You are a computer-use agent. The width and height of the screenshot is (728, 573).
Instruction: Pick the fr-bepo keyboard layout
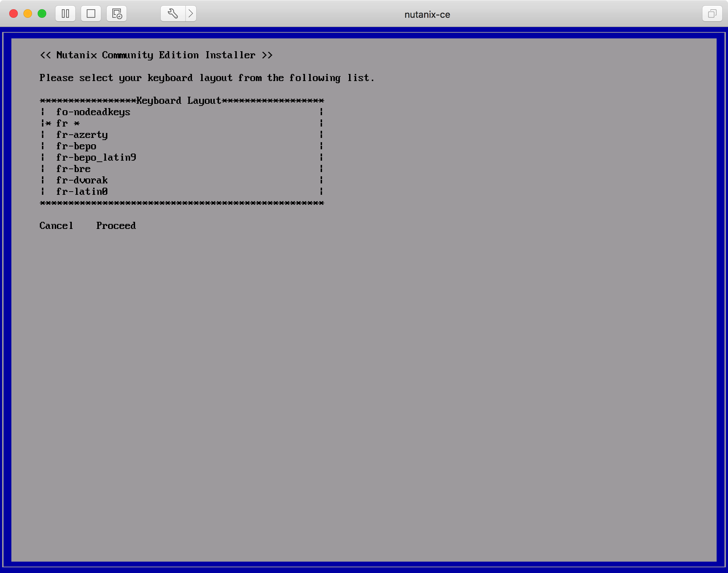click(x=76, y=146)
